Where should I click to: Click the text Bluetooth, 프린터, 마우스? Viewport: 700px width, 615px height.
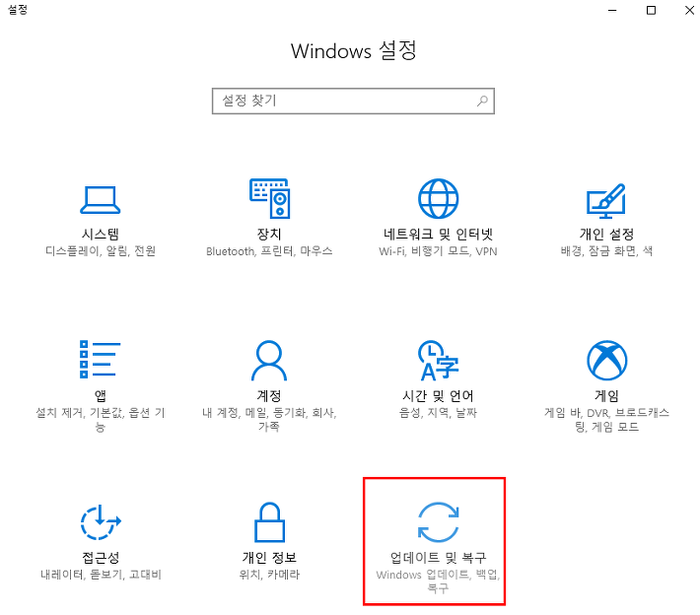click(269, 250)
